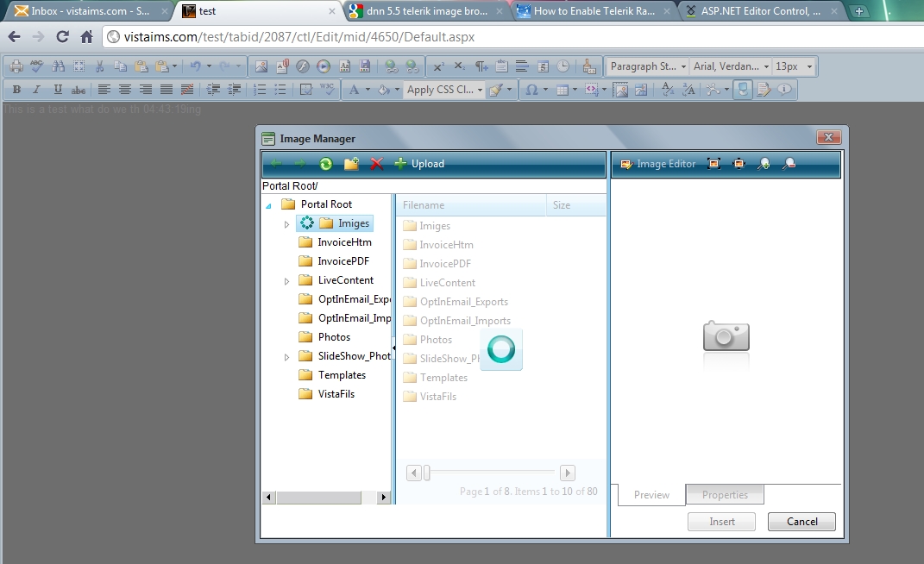Screen dimensions: 924x564
Task: Click the Format Stripper brush icon
Action: click(x=589, y=66)
